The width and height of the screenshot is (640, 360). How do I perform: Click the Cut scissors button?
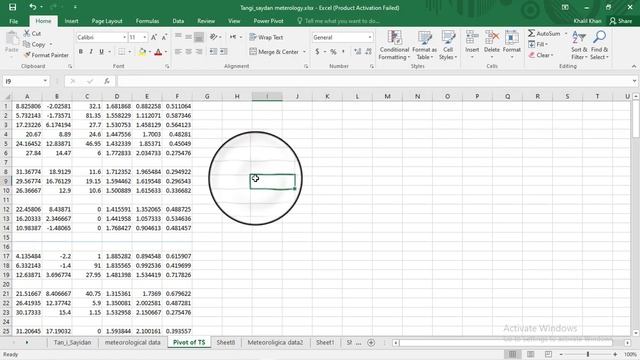(x=32, y=33)
